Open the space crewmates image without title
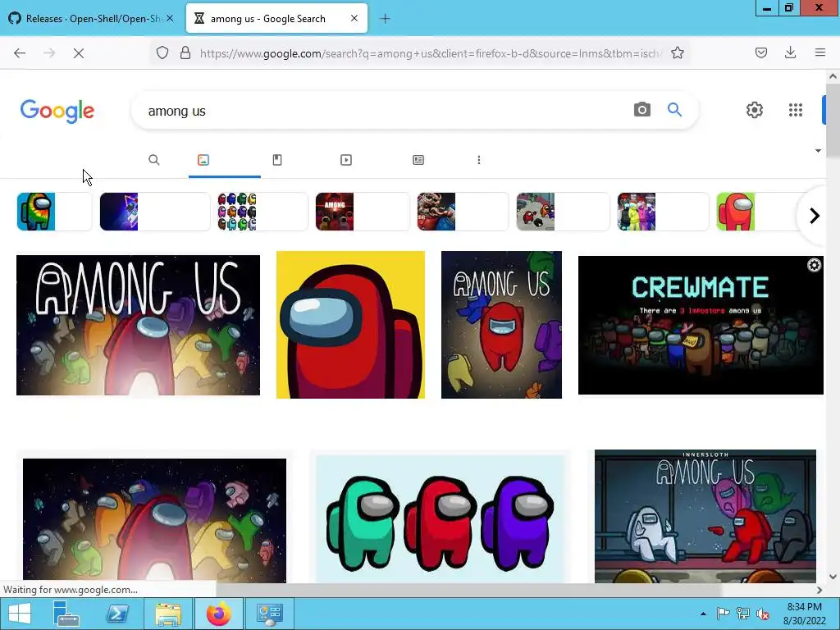This screenshot has height=630, width=840. 154,521
